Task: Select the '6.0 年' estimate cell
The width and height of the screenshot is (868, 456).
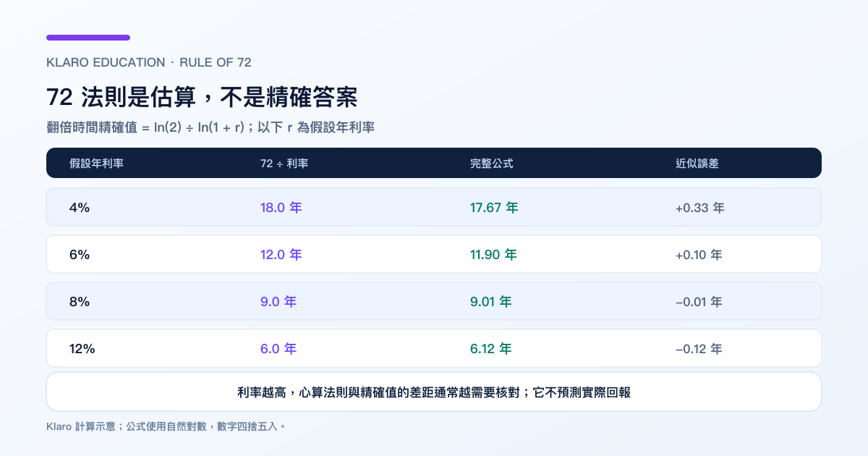Action: click(278, 349)
